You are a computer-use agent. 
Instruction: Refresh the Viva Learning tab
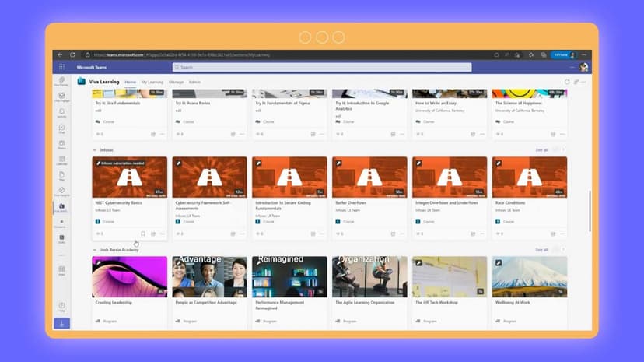[x=567, y=82]
